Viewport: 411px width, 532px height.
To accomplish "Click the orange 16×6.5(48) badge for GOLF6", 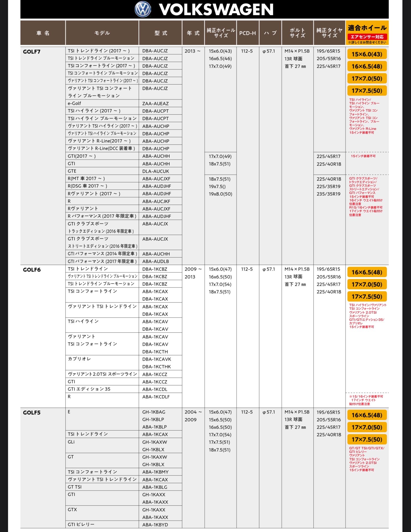I will pyautogui.click(x=367, y=272).
